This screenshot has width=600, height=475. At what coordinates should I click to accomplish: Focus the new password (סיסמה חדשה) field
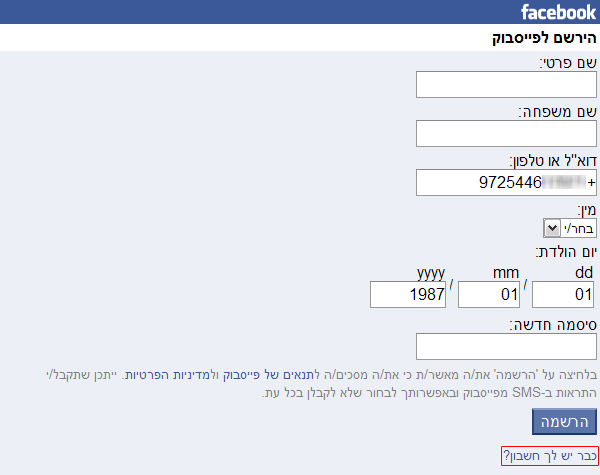(x=506, y=347)
